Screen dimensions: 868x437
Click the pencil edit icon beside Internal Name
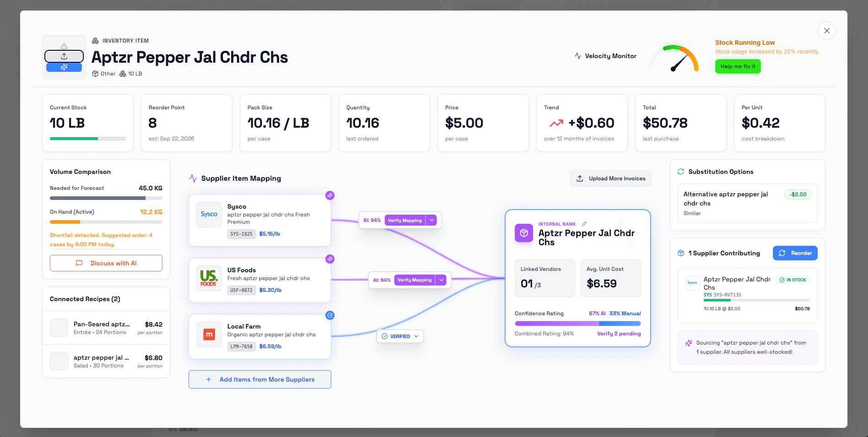[584, 224]
